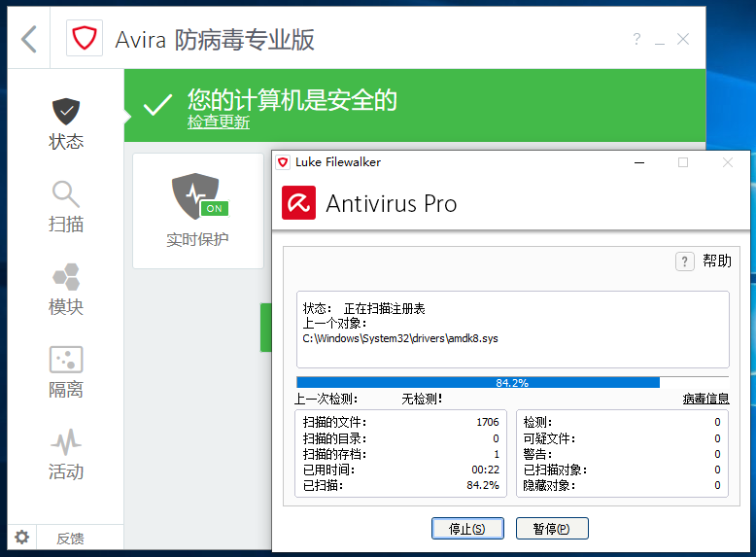756x557 pixels.
Task: Go back using the back arrow in Avira
Action: click(x=29, y=39)
